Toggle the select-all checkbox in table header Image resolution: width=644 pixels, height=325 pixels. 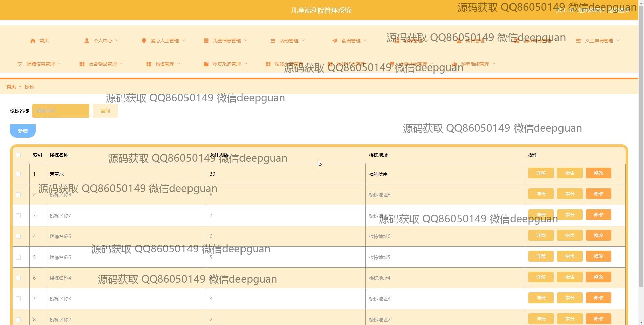[x=18, y=155]
